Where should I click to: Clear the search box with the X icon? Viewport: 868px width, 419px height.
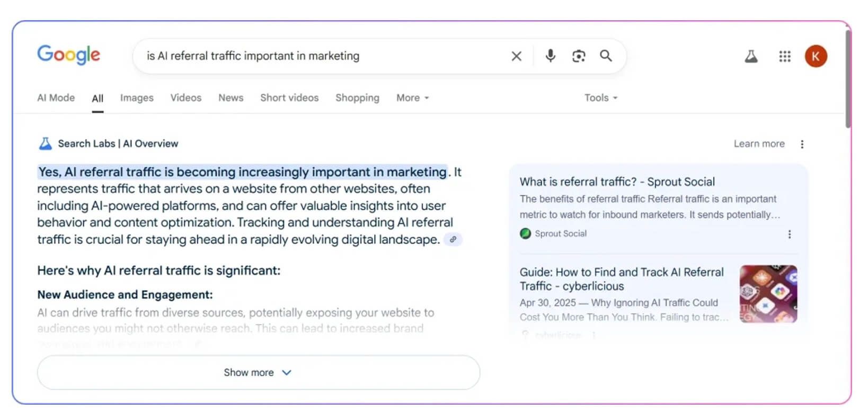click(516, 56)
